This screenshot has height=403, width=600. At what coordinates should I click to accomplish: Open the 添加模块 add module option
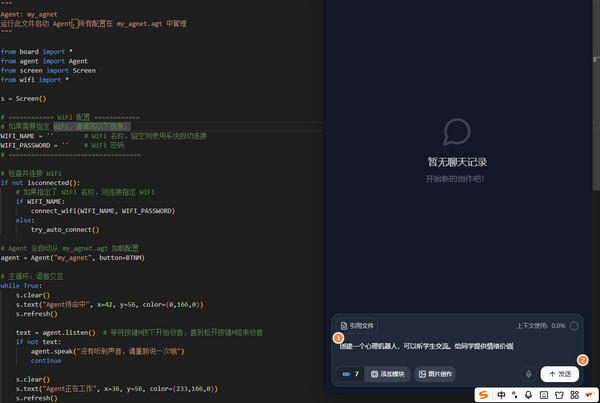coord(387,374)
